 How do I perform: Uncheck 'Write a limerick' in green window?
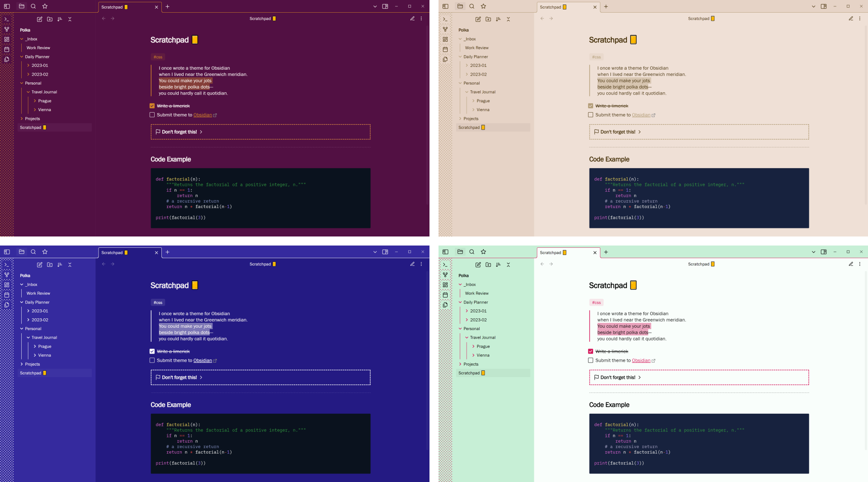tap(591, 351)
